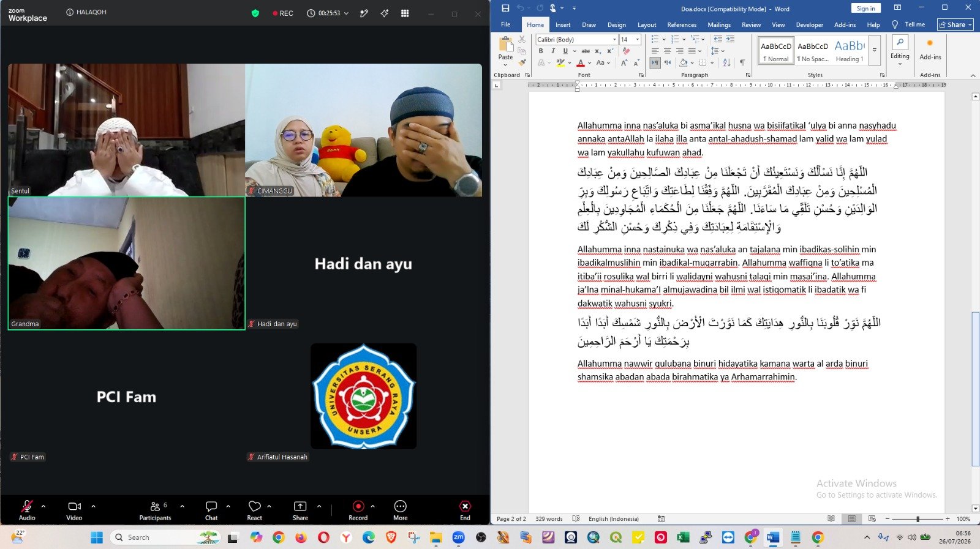Click the Sign in button in Word
Image resolution: width=980 pixels, height=549 pixels.
click(x=865, y=8)
